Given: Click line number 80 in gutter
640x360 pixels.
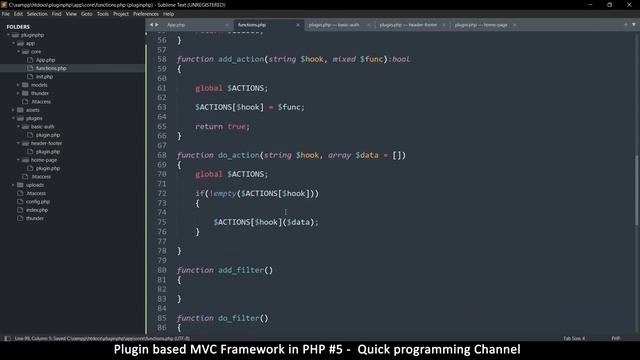Looking at the screenshot, I should pos(162,270).
